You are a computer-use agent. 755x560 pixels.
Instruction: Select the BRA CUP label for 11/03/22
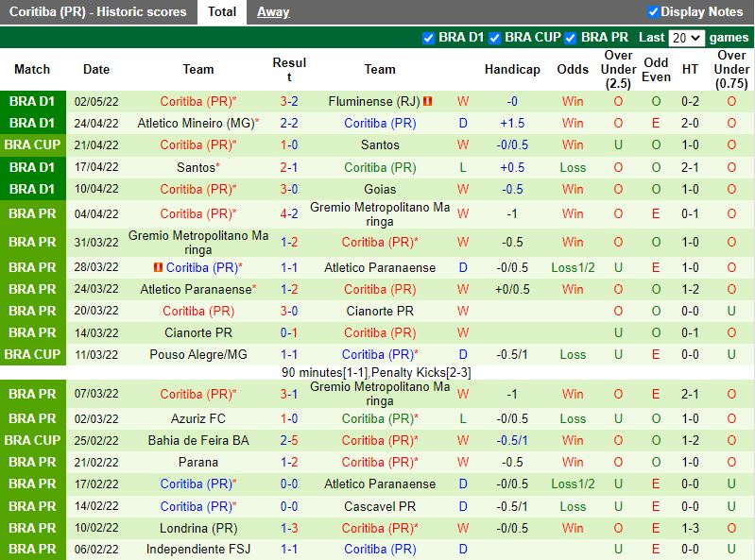[x=33, y=354]
